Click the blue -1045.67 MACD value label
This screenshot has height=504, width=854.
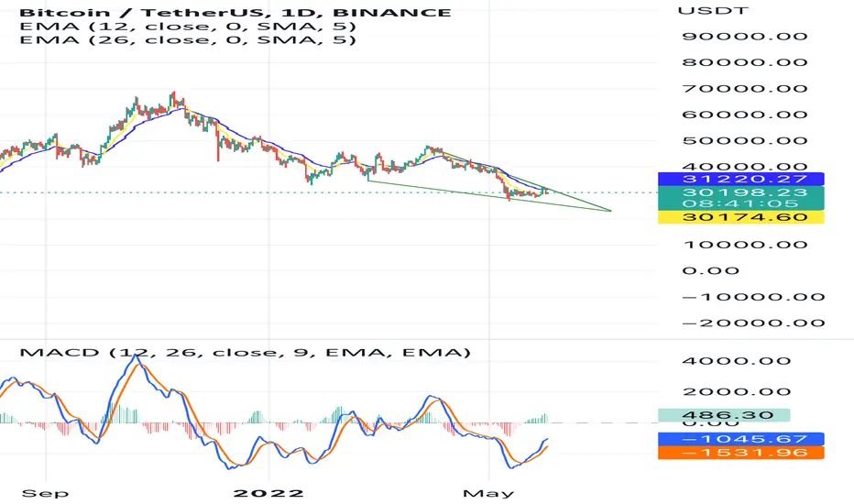(740, 439)
